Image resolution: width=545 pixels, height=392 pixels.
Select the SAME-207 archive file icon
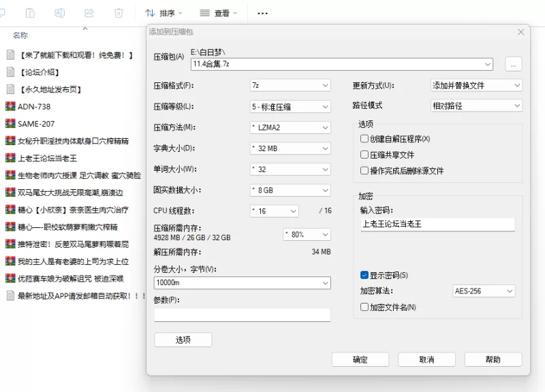10,123
